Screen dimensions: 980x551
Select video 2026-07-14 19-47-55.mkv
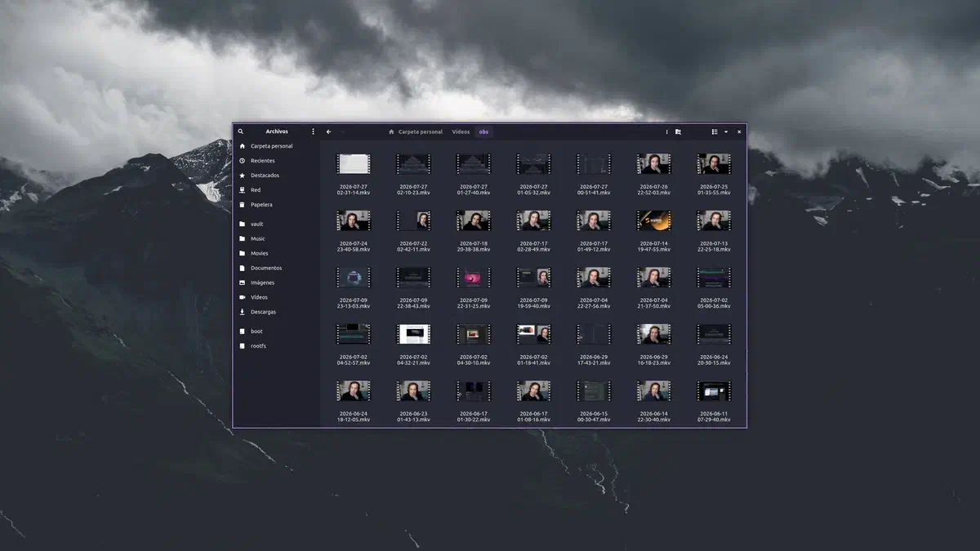pos(654,229)
